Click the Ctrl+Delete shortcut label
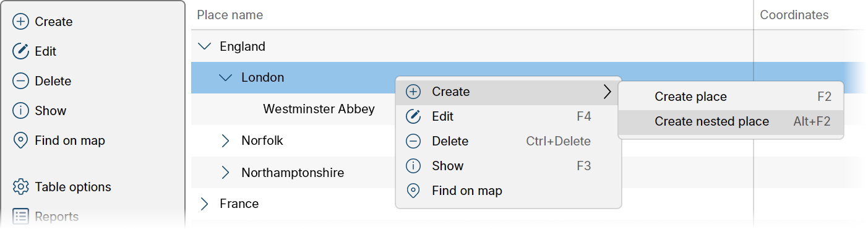The image size is (868, 229). pyautogui.click(x=559, y=141)
